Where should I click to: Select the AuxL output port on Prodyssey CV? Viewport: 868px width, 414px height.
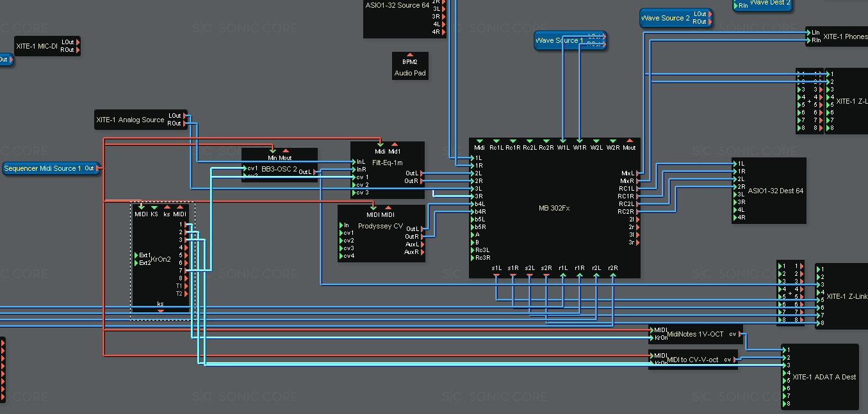click(422, 244)
